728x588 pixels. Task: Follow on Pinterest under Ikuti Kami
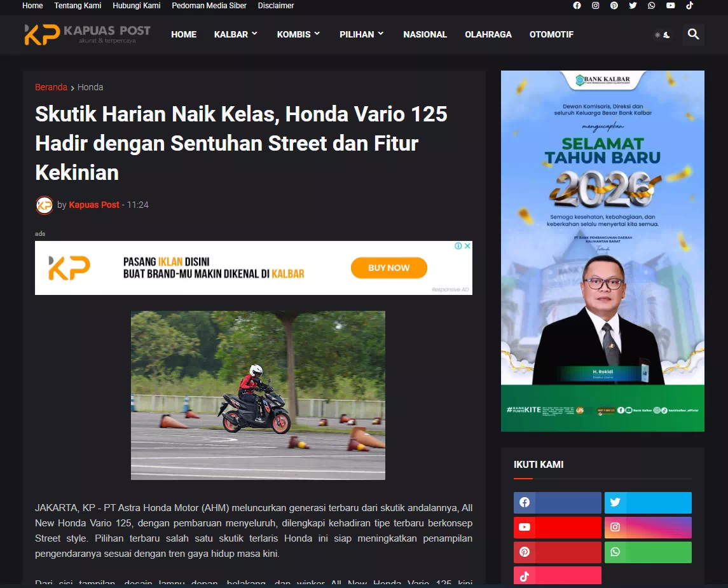pos(557,552)
